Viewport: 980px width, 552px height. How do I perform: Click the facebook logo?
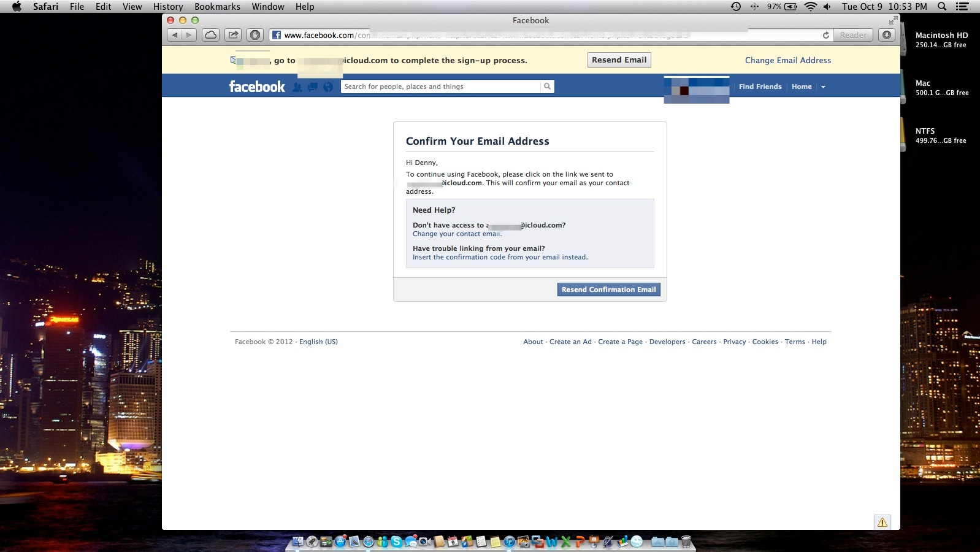click(257, 86)
